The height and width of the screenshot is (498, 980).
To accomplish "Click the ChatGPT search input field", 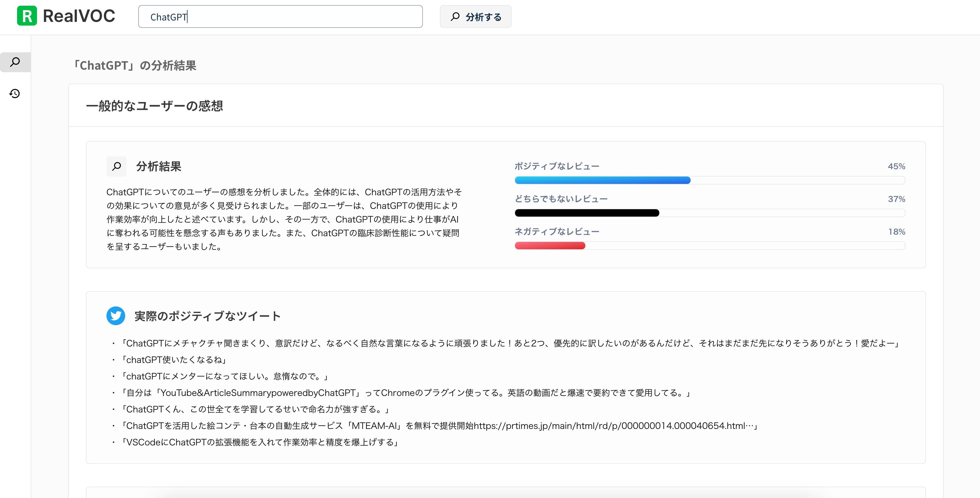I will (x=280, y=17).
